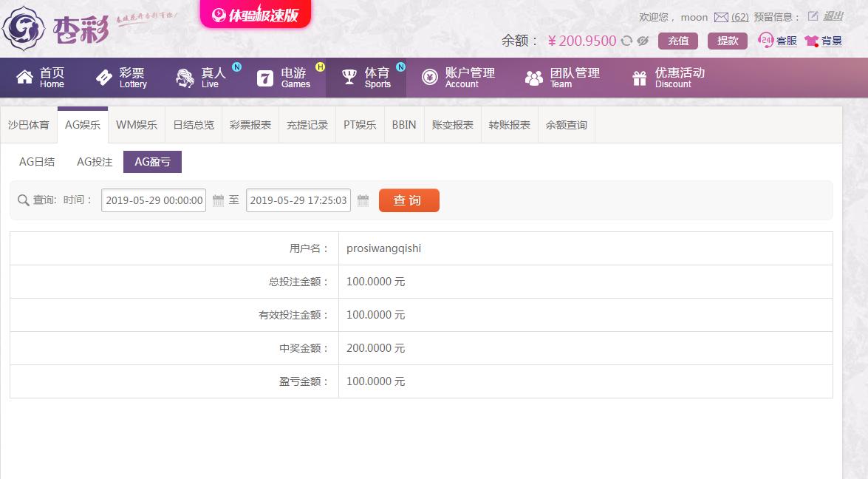868x479 pixels.
Task: Select the AG投注 sub-tab
Action: click(x=95, y=162)
